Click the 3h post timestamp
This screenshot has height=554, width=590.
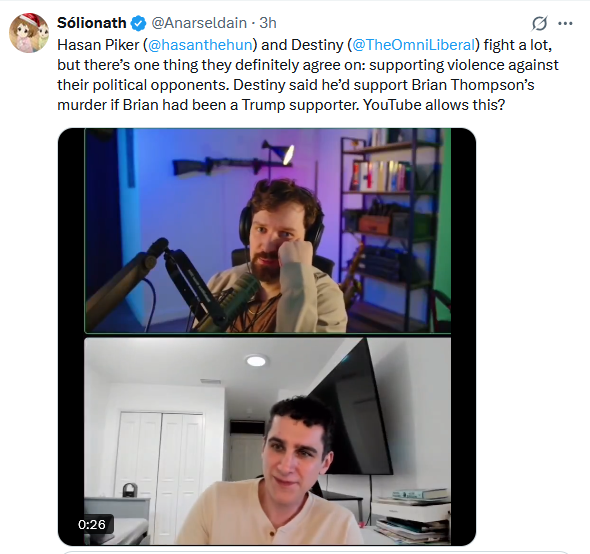(x=268, y=23)
